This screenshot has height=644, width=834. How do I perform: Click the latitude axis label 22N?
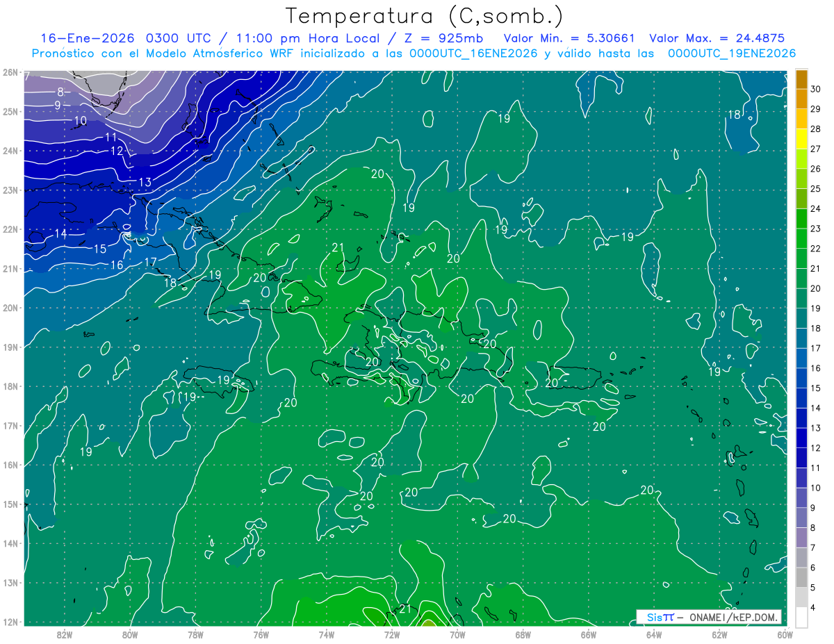10,229
